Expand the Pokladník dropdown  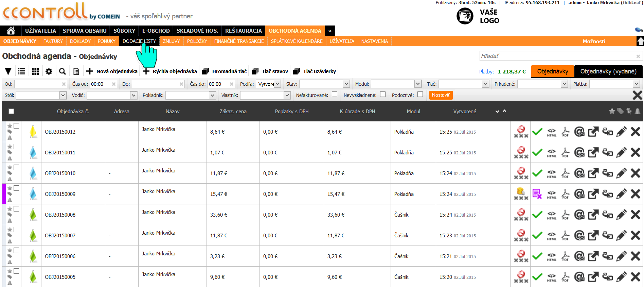(212, 96)
